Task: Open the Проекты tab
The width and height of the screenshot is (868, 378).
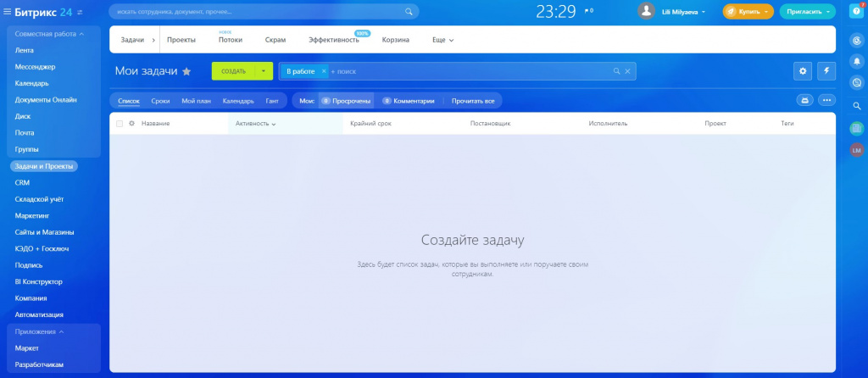Action: click(181, 40)
